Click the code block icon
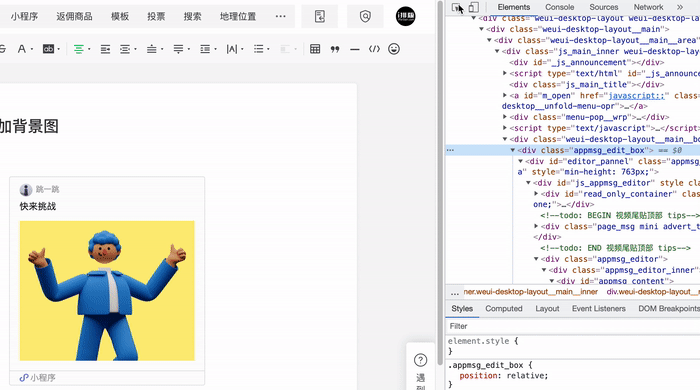The height and width of the screenshot is (390, 700). click(x=374, y=49)
